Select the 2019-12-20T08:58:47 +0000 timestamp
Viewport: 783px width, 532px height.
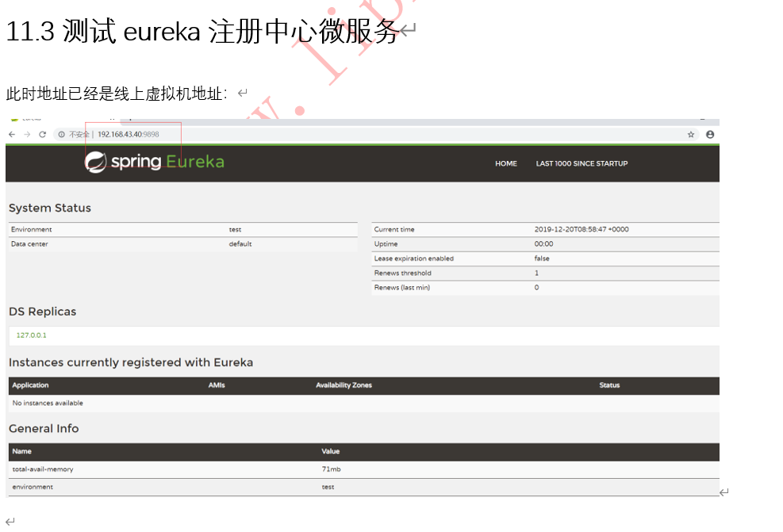click(x=581, y=229)
